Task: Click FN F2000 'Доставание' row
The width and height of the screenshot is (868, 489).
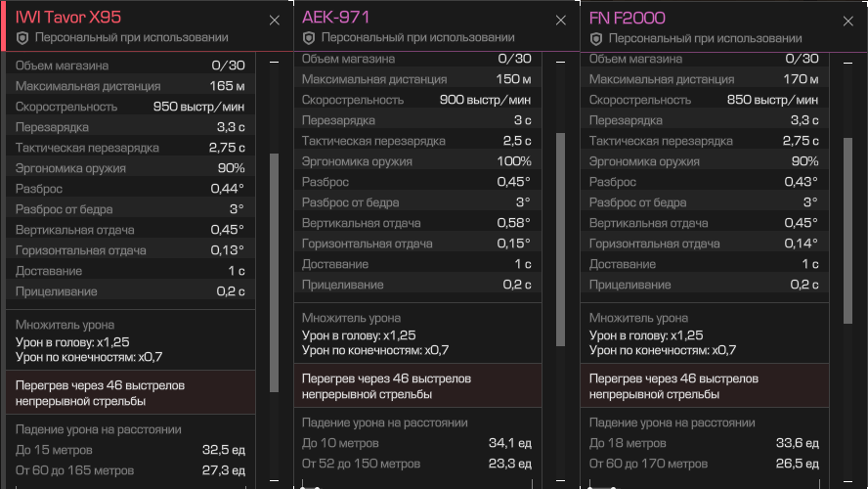Action: pyautogui.click(x=704, y=264)
